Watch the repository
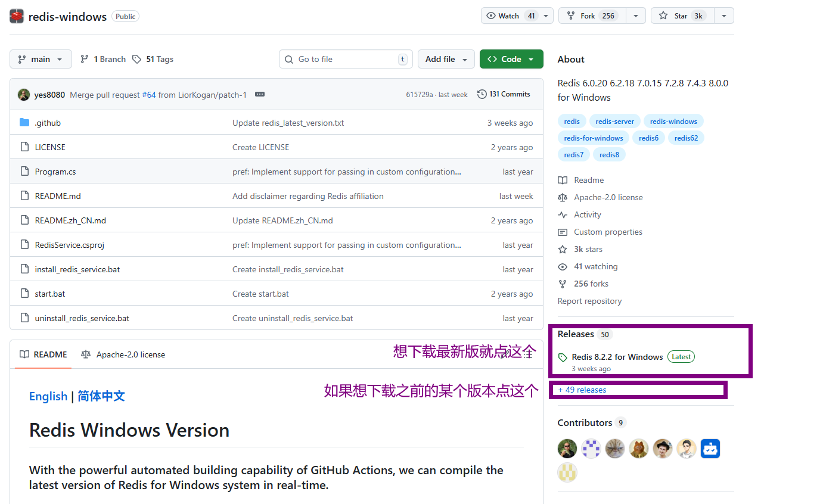This screenshot has height=504, width=823. (x=510, y=15)
